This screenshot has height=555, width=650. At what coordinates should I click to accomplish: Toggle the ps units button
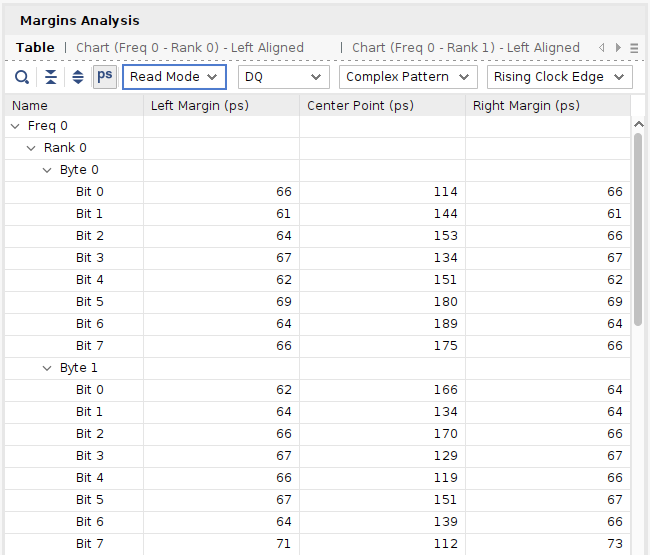105,76
